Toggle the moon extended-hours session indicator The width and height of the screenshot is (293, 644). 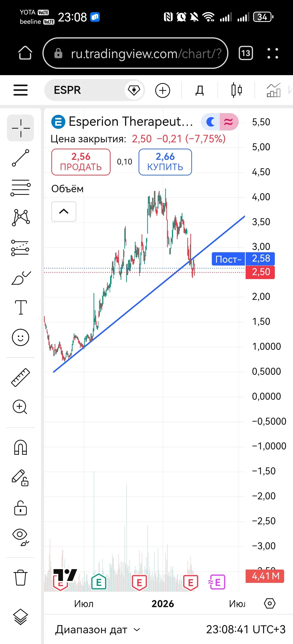click(x=210, y=122)
